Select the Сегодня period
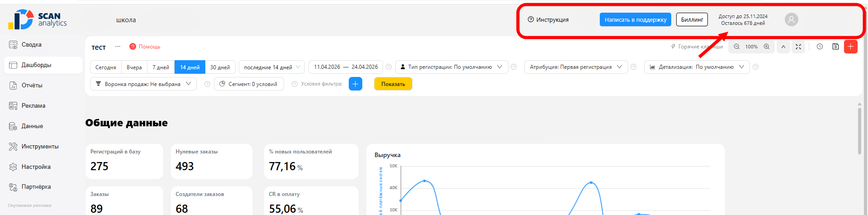Screen dimensions: 868x215 (x=106, y=67)
